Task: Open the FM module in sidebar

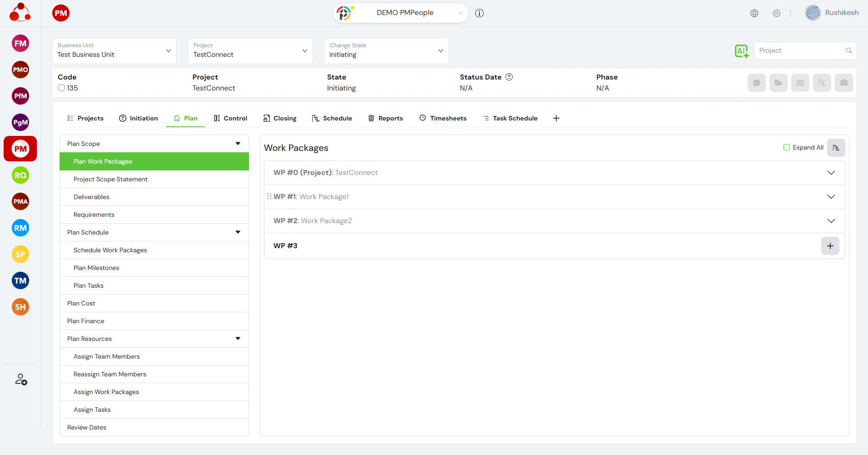Action: 20,44
